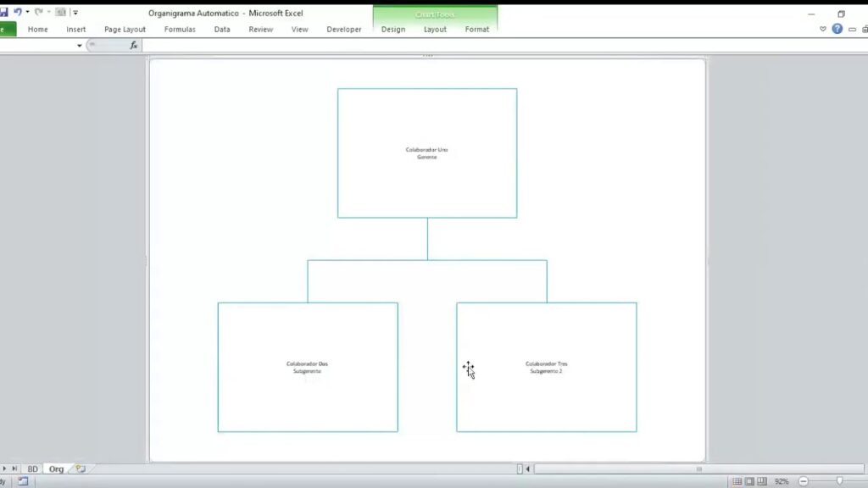
Task: Expand the Name Box dropdown
Action: (x=79, y=46)
